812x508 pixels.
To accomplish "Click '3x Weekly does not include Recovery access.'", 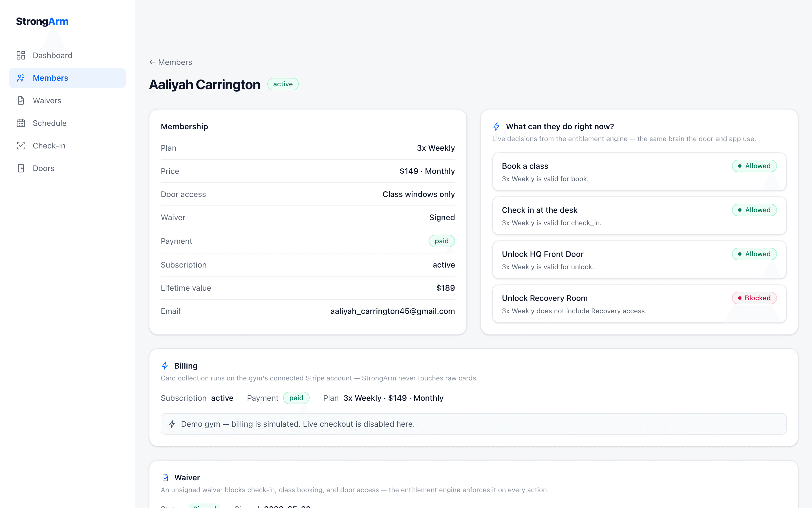I will (574, 311).
